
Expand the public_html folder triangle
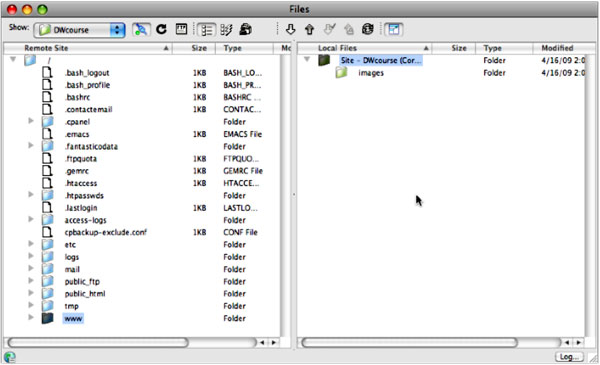coord(31,293)
